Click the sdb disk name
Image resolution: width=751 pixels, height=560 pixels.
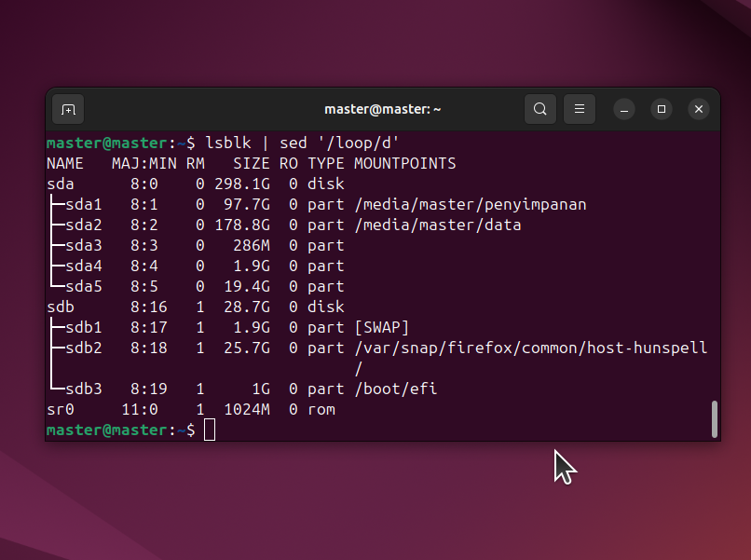61,307
